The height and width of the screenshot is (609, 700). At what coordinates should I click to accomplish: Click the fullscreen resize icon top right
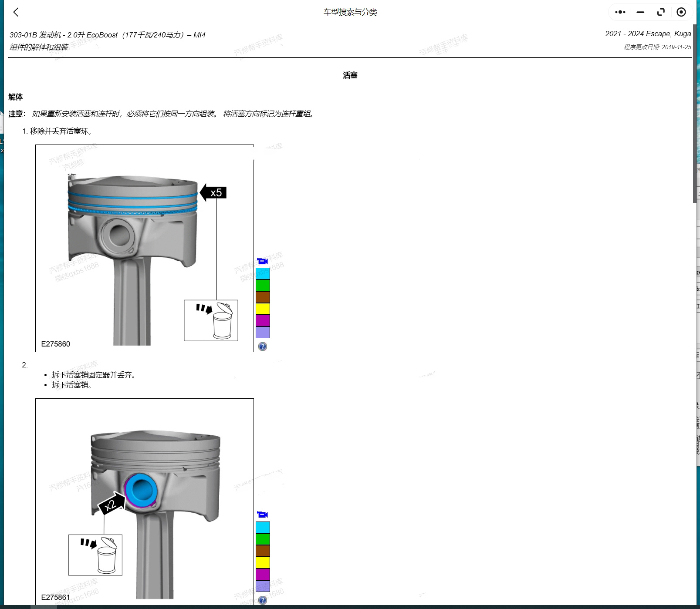pyautogui.click(x=660, y=12)
